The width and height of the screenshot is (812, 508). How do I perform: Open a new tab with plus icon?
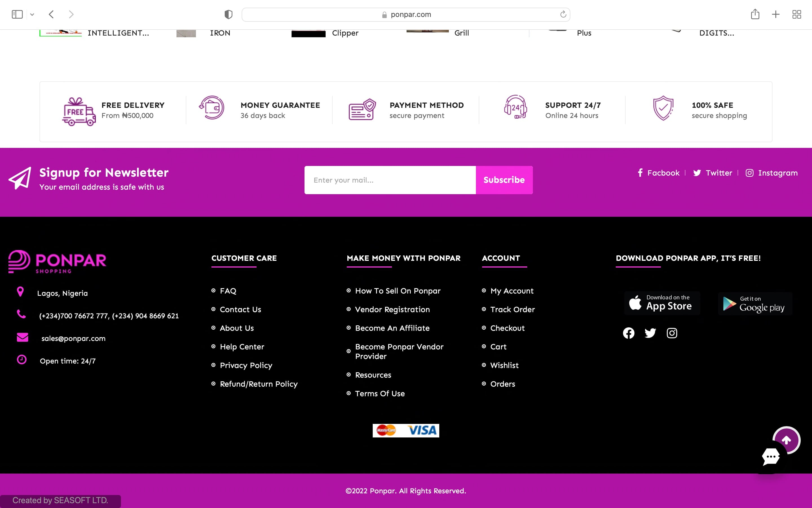coord(776,14)
